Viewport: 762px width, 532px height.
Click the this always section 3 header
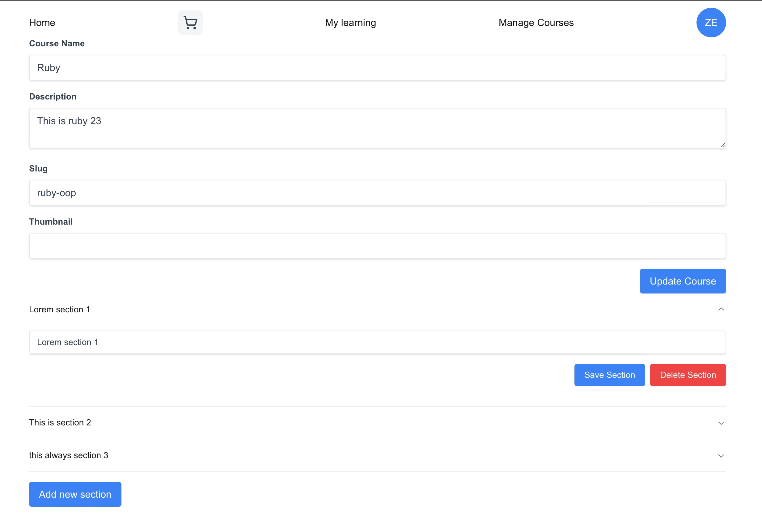coord(69,455)
